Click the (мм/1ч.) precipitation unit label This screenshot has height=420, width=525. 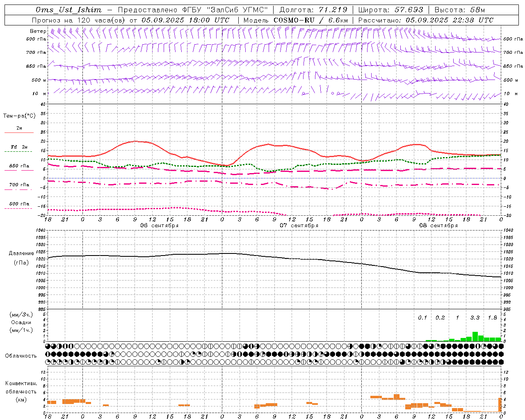pos(21,331)
